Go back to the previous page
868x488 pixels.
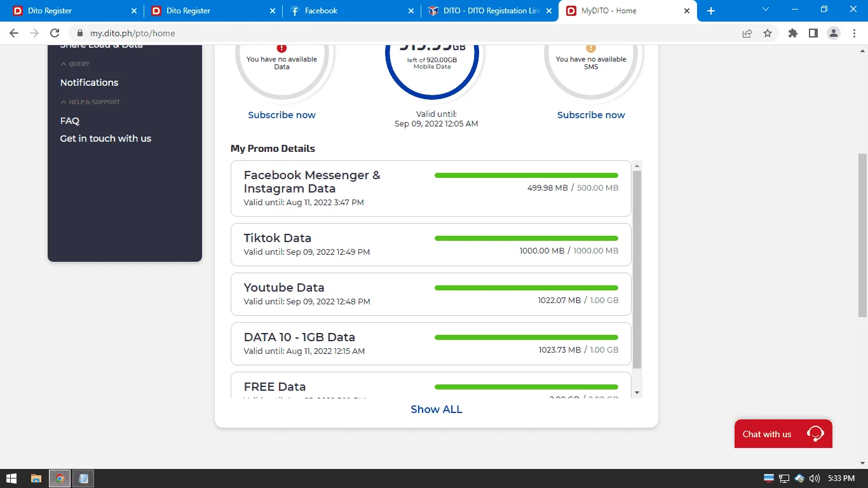point(14,33)
